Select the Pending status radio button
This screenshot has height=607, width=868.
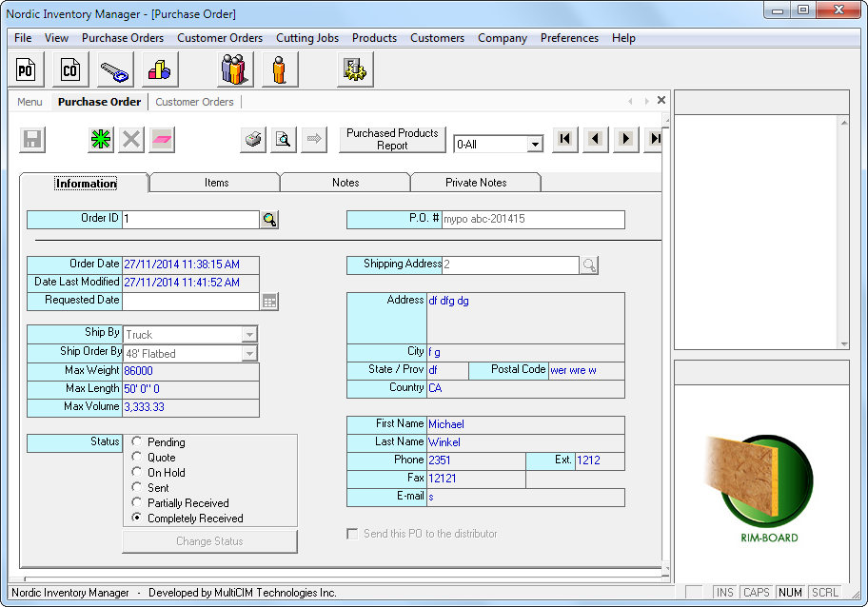137,442
